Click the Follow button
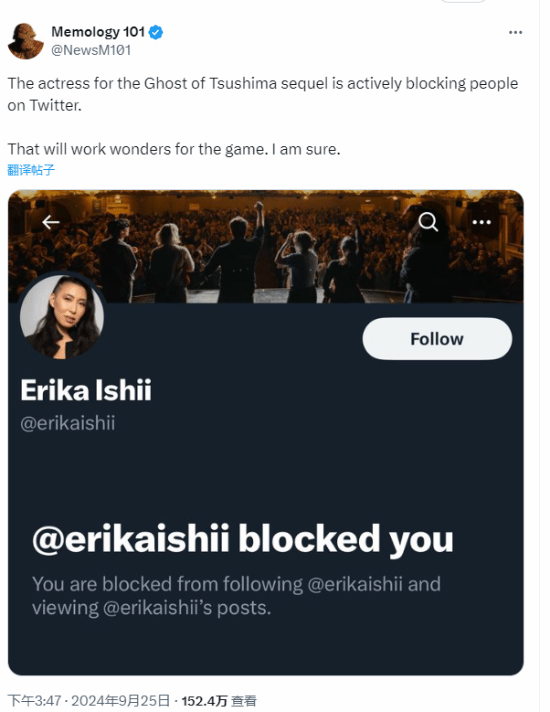 tap(437, 339)
